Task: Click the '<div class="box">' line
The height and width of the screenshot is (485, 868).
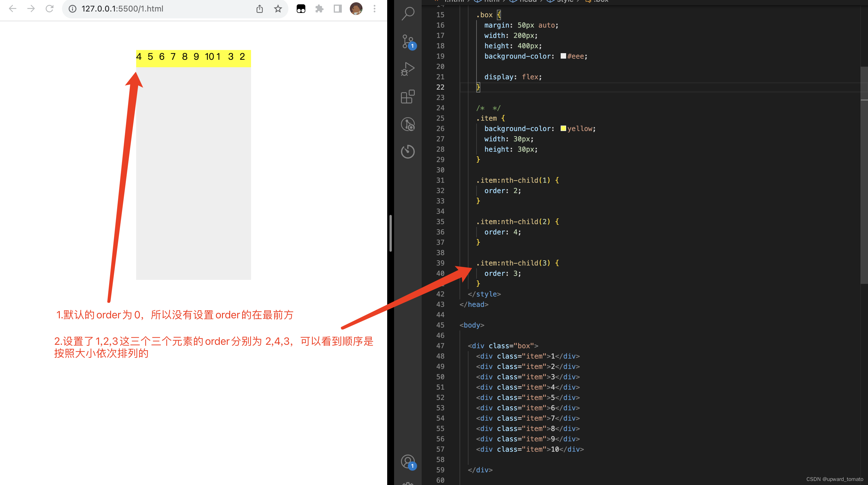Action: (x=503, y=346)
